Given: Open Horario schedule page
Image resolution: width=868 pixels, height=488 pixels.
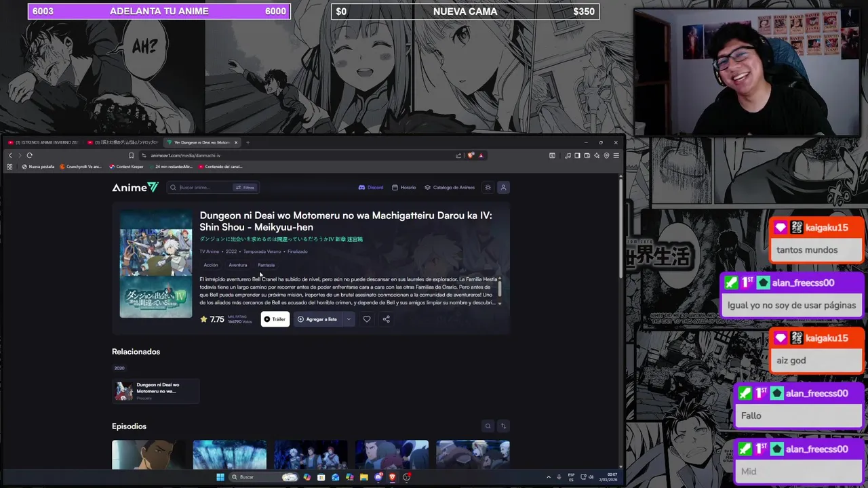Looking at the screenshot, I should point(404,188).
